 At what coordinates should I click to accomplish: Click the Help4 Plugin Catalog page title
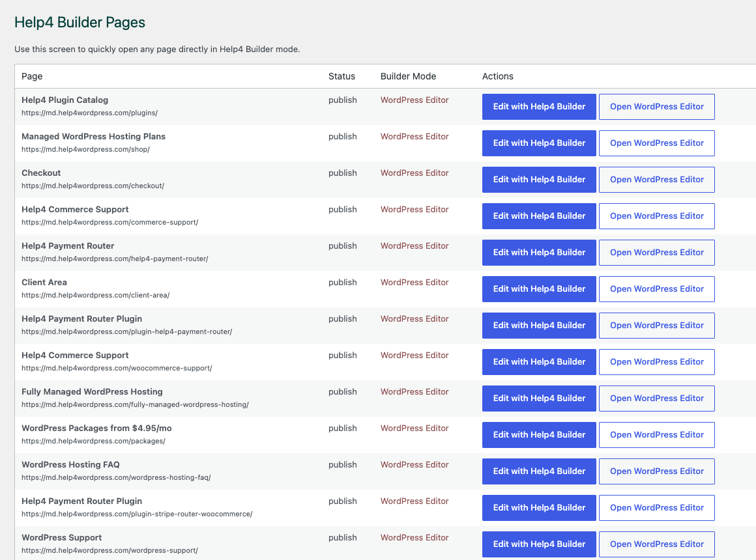[x=65, y=100]
